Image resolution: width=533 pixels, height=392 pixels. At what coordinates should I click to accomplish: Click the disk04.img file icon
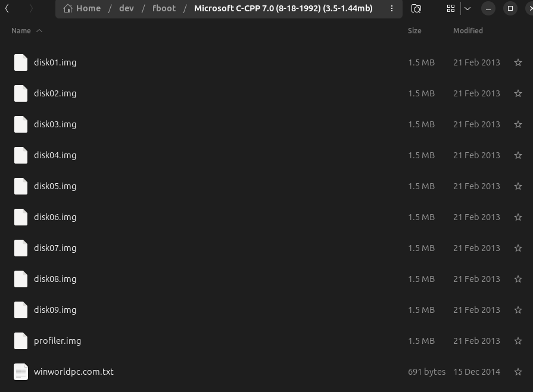coord(21,155)
